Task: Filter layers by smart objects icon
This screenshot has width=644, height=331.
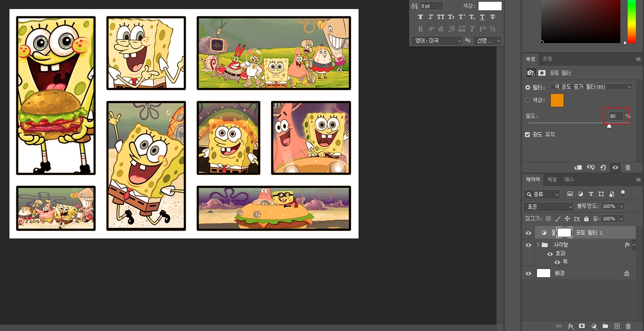Action: pos(612,194)
